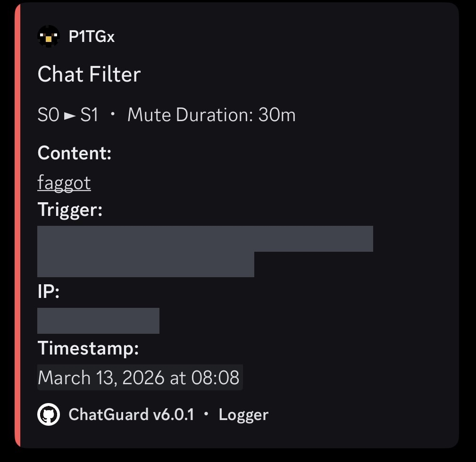Click the arrow between S0 and S1
This screenshot has height=462, width=476.
(x=70, y=115)
